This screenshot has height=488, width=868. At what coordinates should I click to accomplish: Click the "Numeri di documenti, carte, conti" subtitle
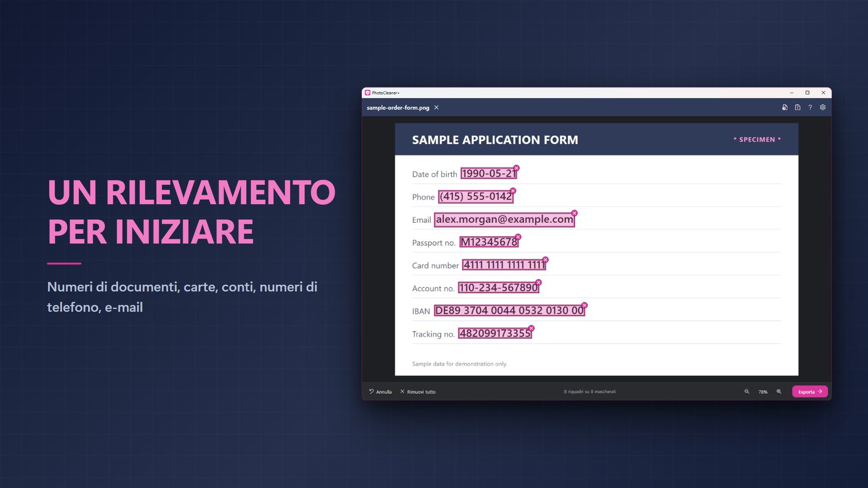[182, 297]
